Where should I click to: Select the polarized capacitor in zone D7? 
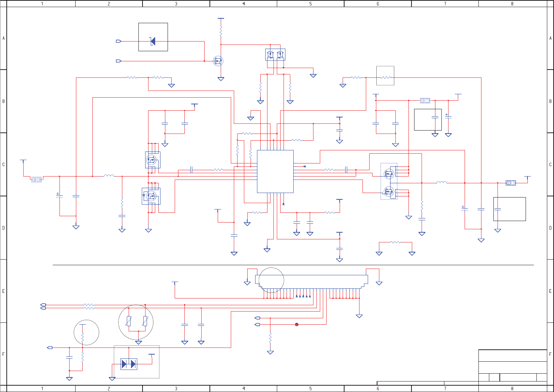tap(465, 209)
